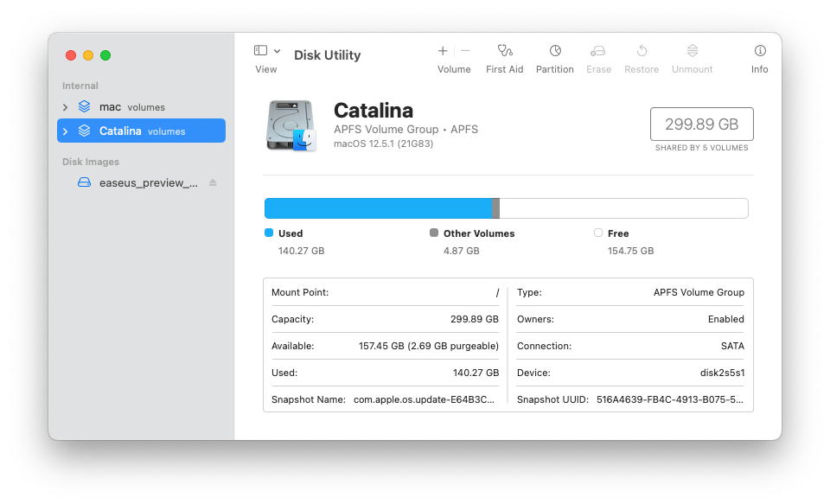The height and width of the screenshot is (504, 830).
Task: Add a new Volume with the plus icon
Action: [x=442, y=51]
